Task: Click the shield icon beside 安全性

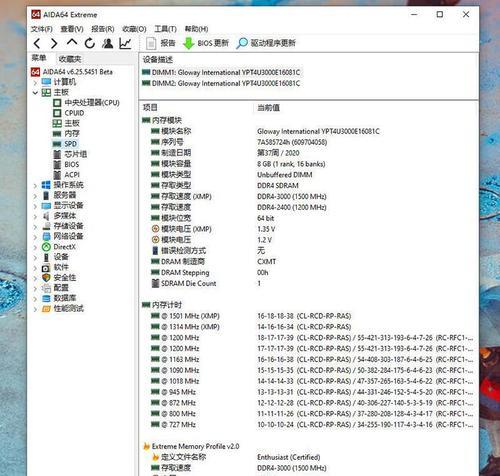Action: coord(46,278)
